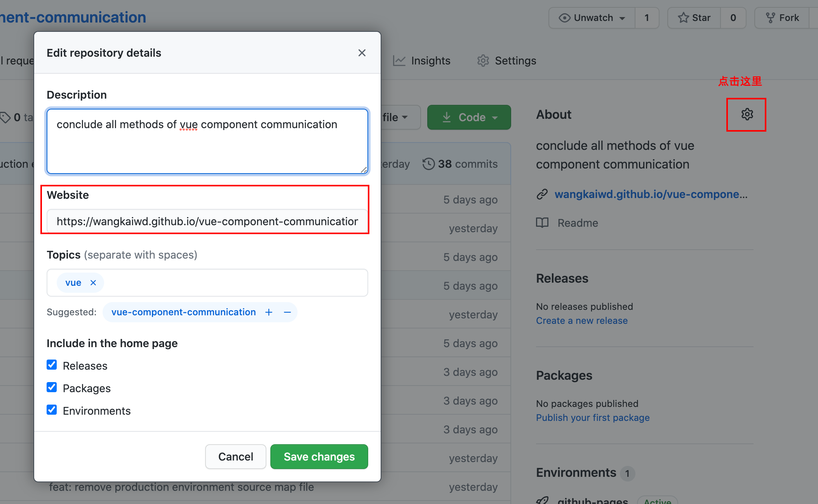This screenshot has height=504, width=818.
Task: Focus the Website URL input field
Action: (x=207, y=221)
